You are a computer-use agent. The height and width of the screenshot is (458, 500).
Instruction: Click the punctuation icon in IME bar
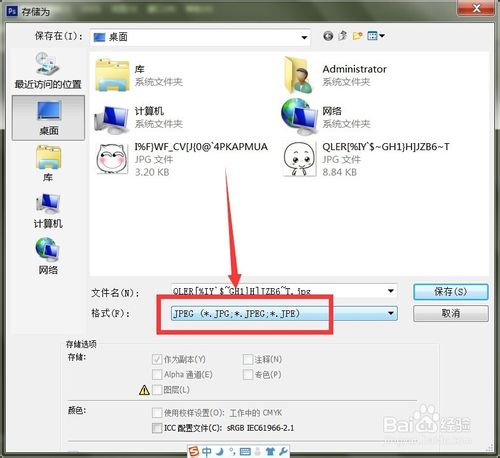(x=232, y=451)
